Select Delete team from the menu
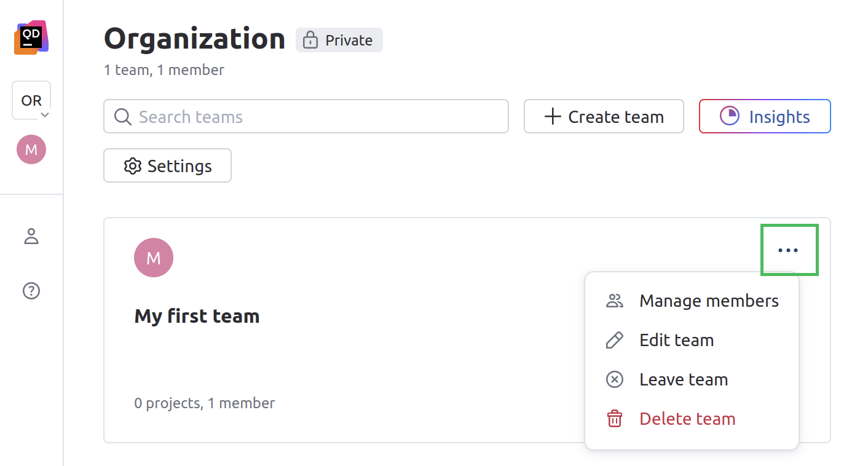Screen dimensions: 868x466 point(687,419)
